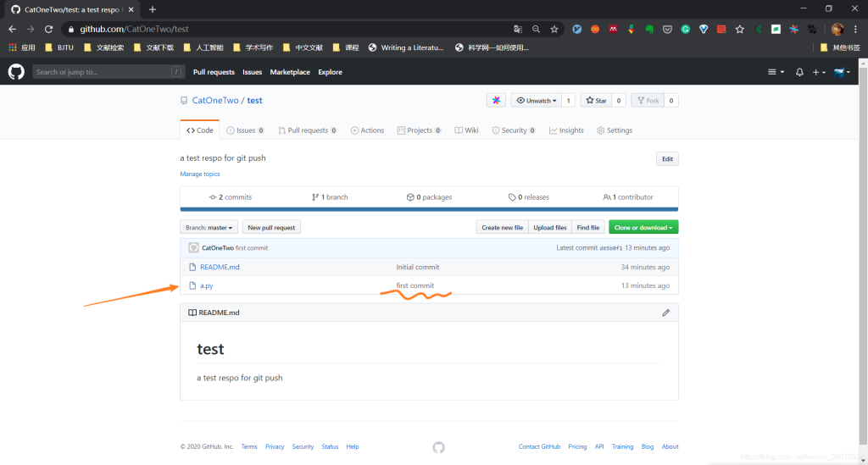The height and width of the screenshot is (465, 868).
Task: Click Marketplace in top navigation
Action: 290,72
